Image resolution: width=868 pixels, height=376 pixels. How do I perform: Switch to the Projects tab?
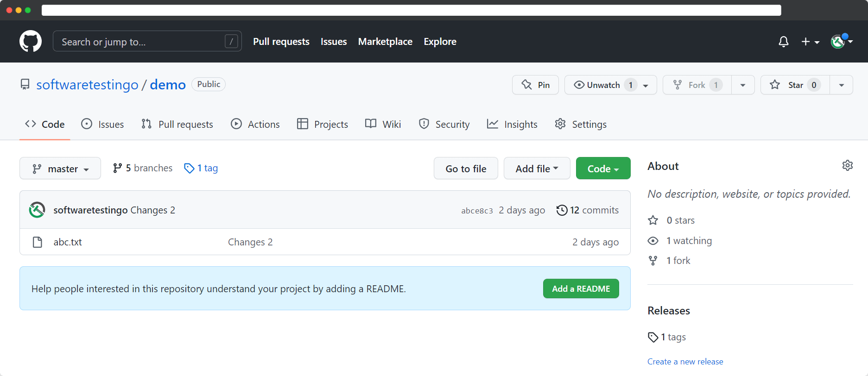click(x=323, y=124)
